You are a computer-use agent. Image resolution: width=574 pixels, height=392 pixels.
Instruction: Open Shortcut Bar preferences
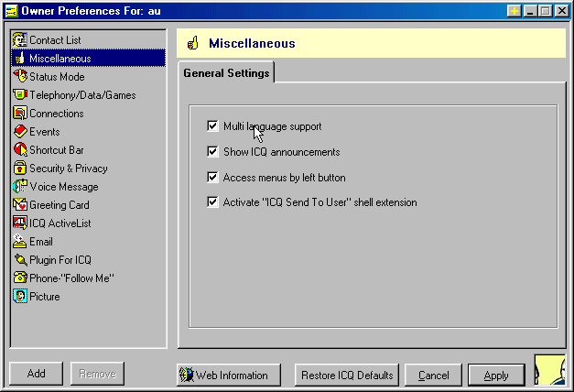[x=88, y=150]
